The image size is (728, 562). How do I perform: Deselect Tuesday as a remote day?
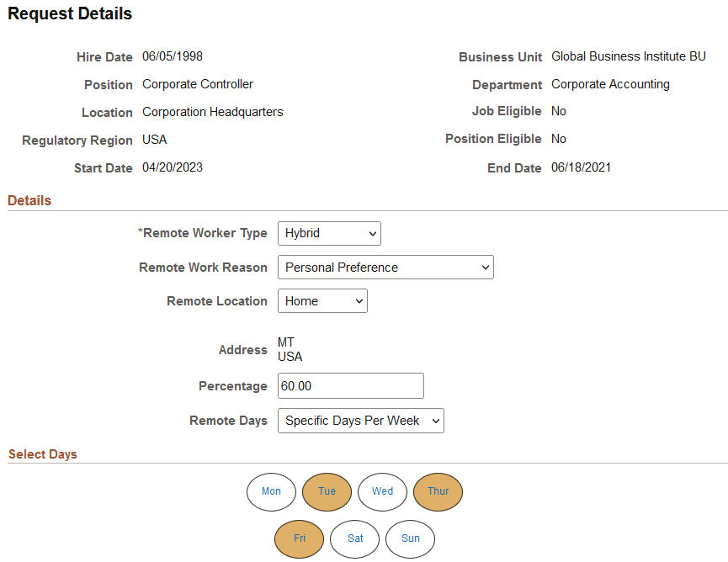point(327,491)
